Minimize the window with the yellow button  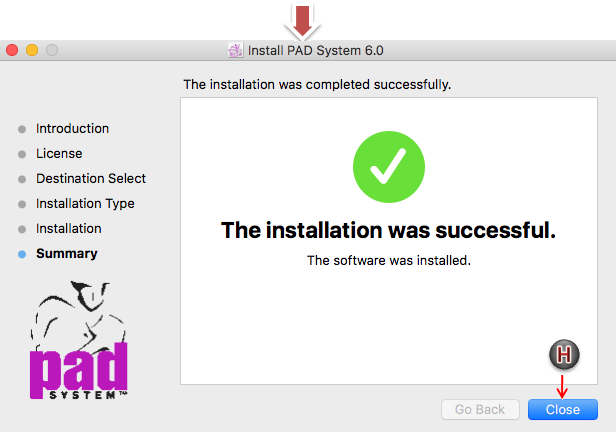tap(32, 49)
